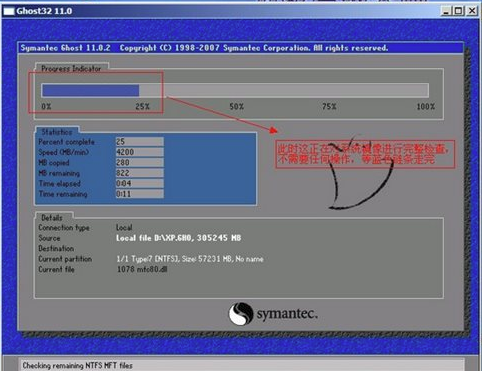Click the red Chinese annotation box
Image resolution: width=482 pixels, height=371 pixels.
click(365, 154)
